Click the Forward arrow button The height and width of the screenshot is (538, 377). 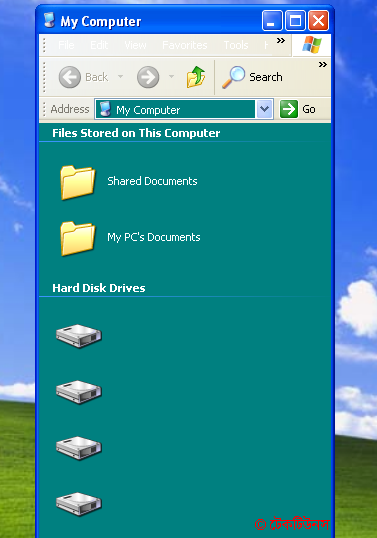[148, 77]
